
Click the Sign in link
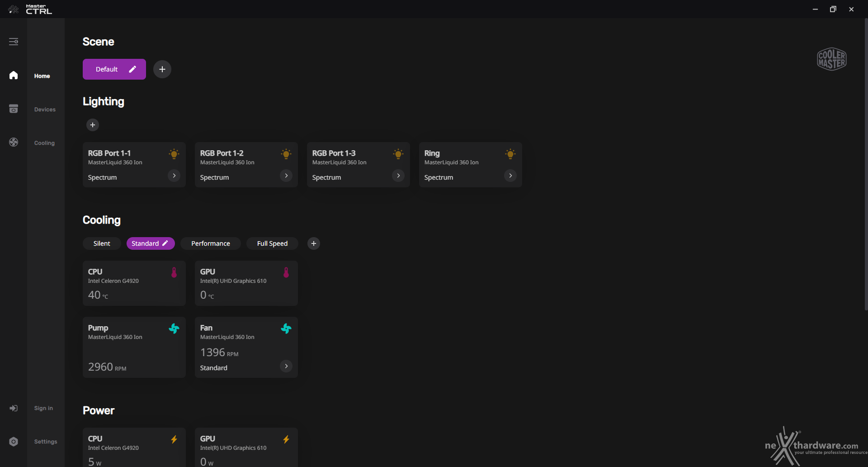coord(43,408)
